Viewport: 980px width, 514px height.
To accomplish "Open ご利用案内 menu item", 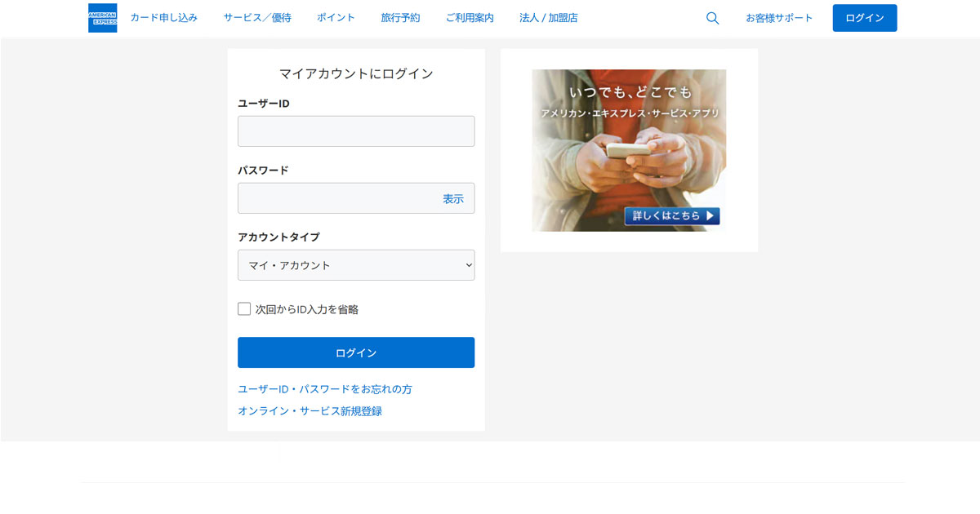I will click(470, 18).
